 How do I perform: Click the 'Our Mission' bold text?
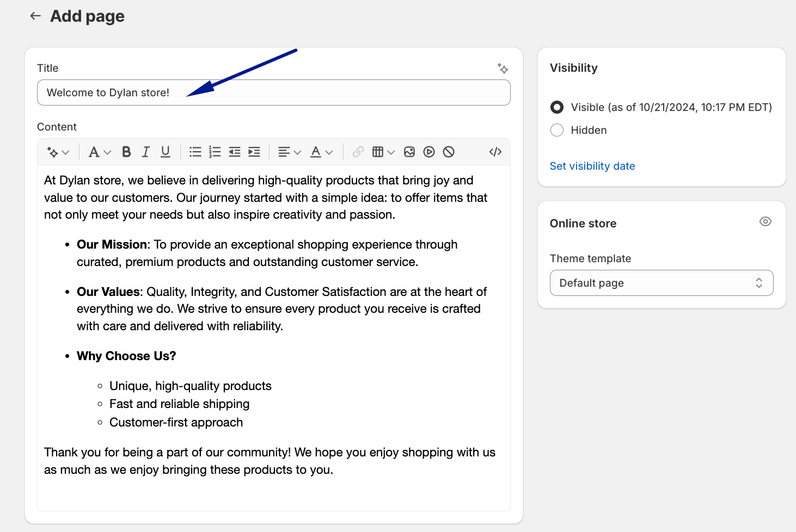coord(112,245)
